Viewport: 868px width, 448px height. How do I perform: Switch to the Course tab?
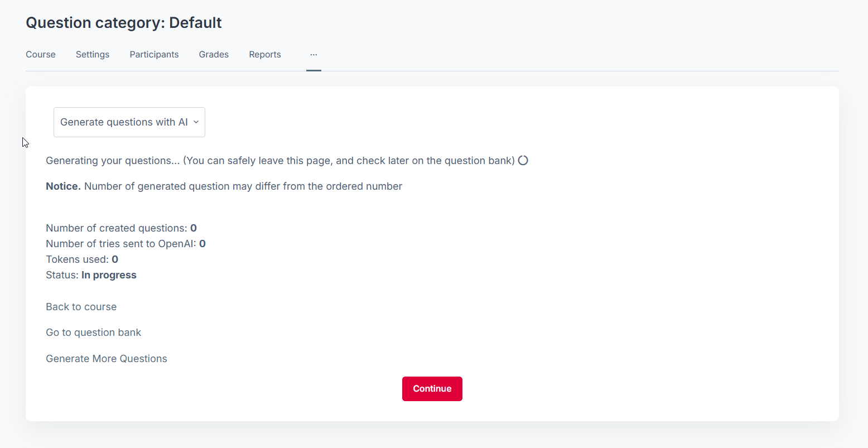point(41,55)
